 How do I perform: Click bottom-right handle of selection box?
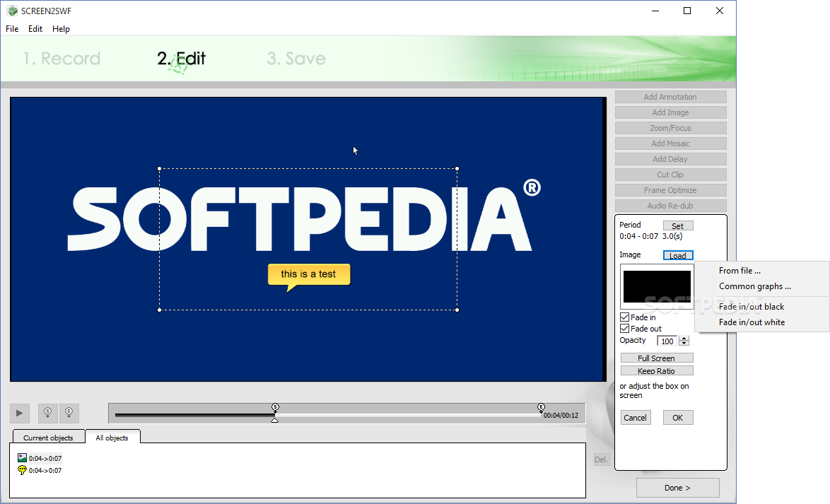click(457, 310)
